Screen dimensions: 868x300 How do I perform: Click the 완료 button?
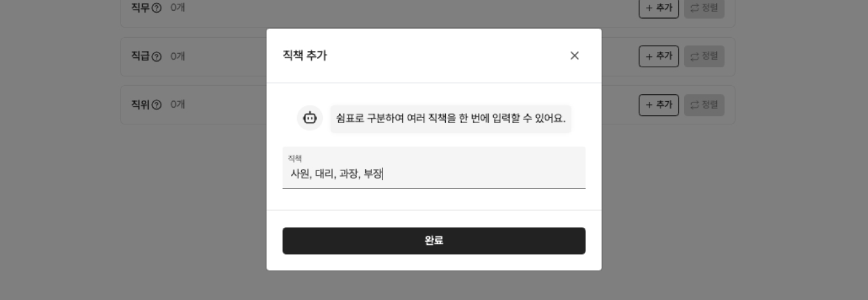tap(434, 241)
